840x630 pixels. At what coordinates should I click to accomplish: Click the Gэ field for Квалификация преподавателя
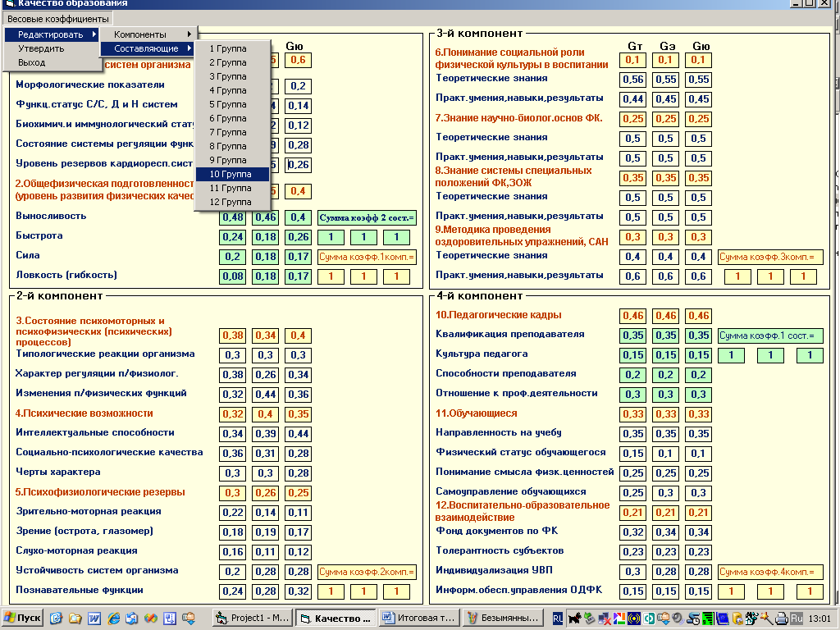[665, 336]
